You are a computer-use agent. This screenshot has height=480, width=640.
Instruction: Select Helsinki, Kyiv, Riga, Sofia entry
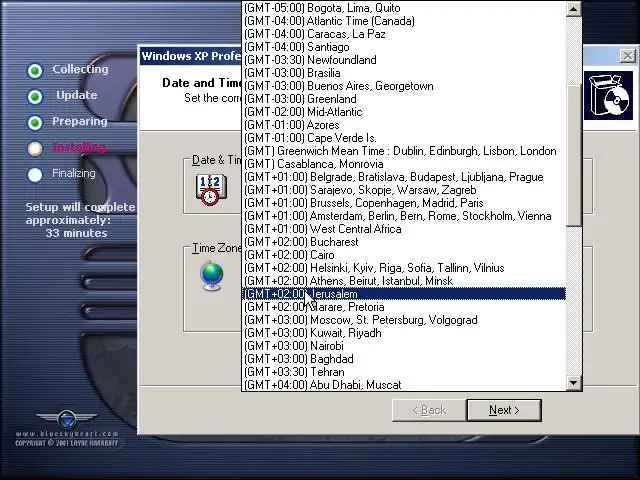point(404,268)
